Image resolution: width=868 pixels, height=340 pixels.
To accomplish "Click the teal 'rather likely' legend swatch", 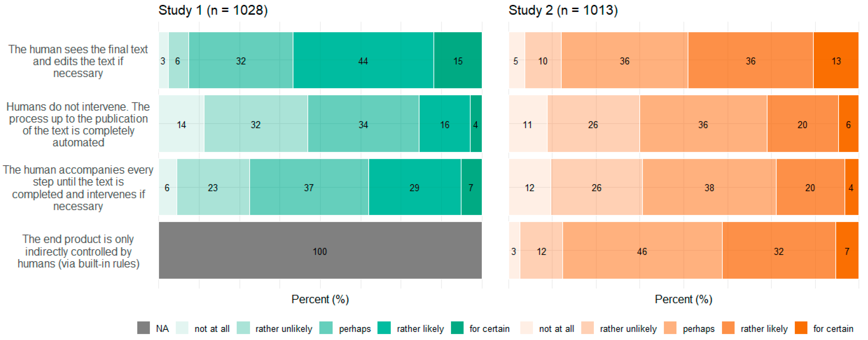I will pos(384,328).
